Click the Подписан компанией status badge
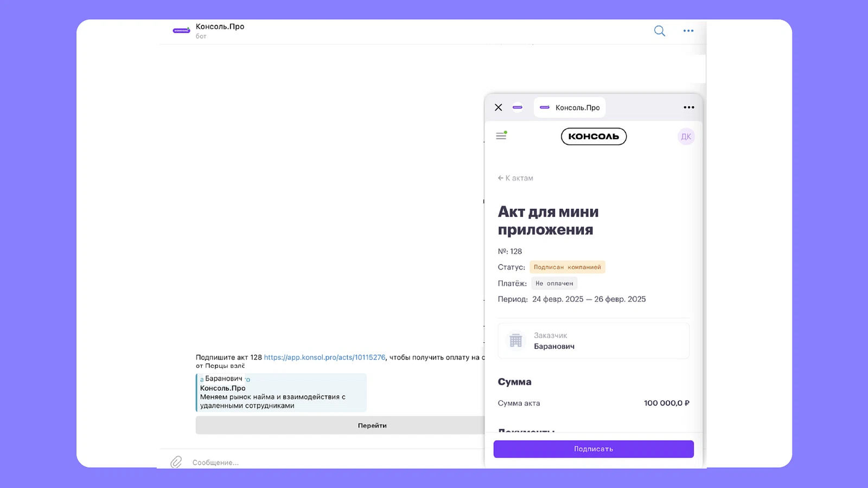This screenshot has width=868, height=488. [x=567, y=267]
